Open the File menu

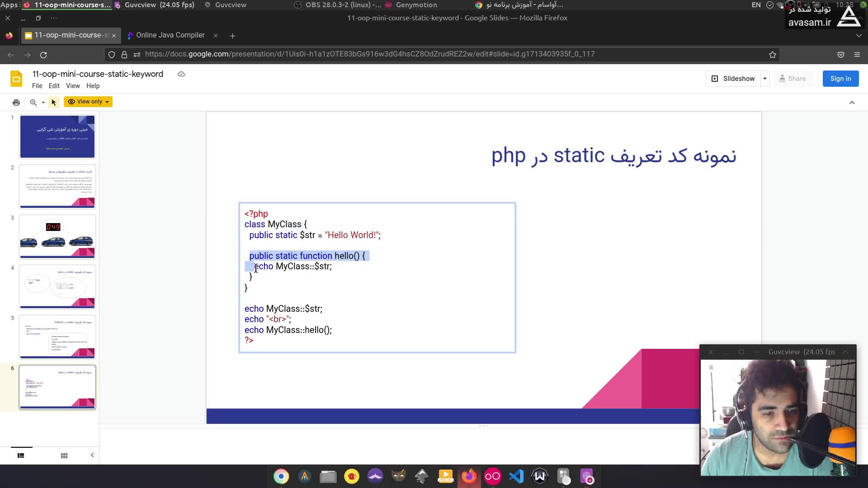37,86
